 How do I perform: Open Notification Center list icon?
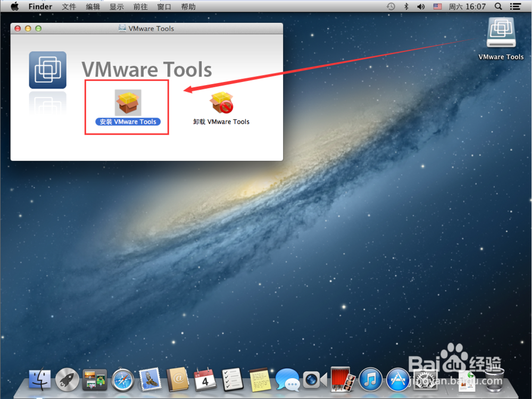click(516, 6)
